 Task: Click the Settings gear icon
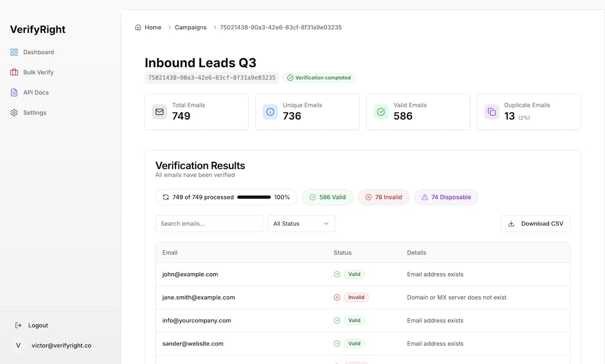14,112
